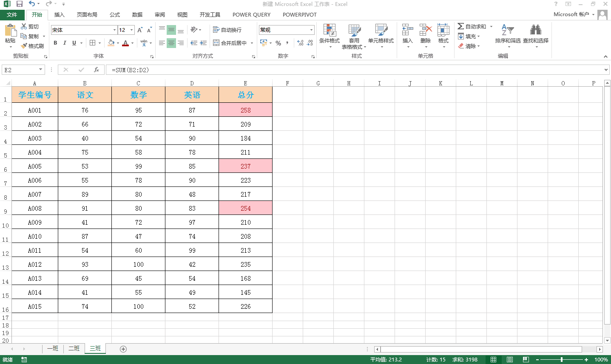This screenshot has width=611, height=364.
Task: Click the macro record icon in status bar
Action: [24, 360]
